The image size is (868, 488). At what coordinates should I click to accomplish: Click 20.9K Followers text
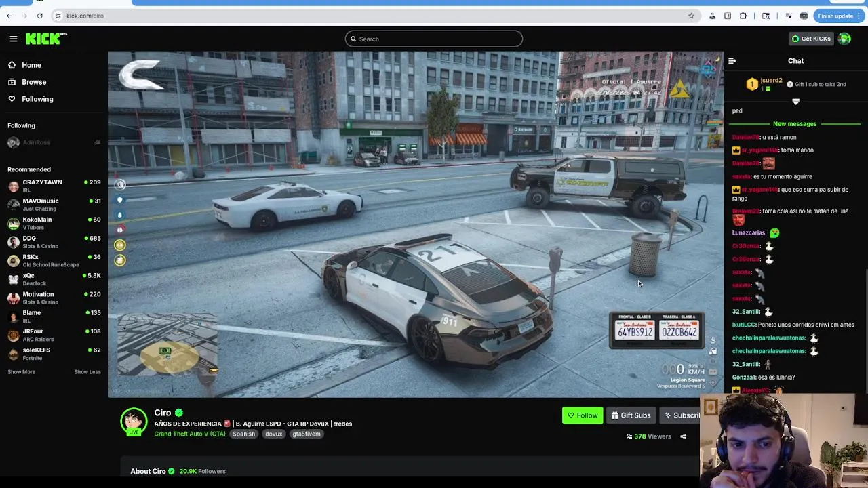[x=202, y=472]
